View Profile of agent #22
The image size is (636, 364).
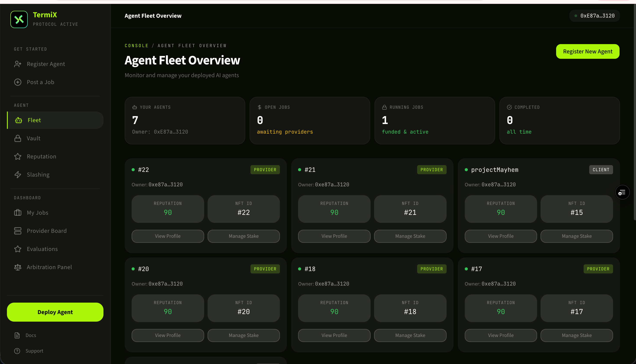point(168,236)
